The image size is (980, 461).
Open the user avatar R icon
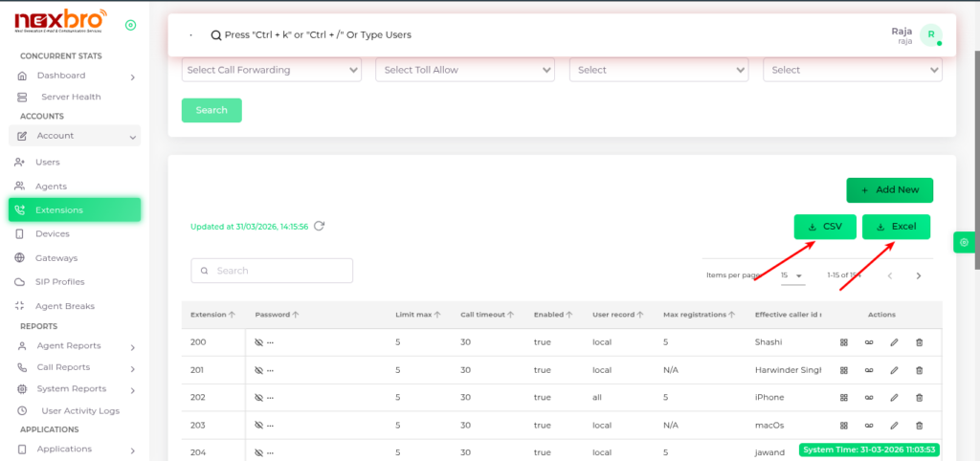point(930,35)
